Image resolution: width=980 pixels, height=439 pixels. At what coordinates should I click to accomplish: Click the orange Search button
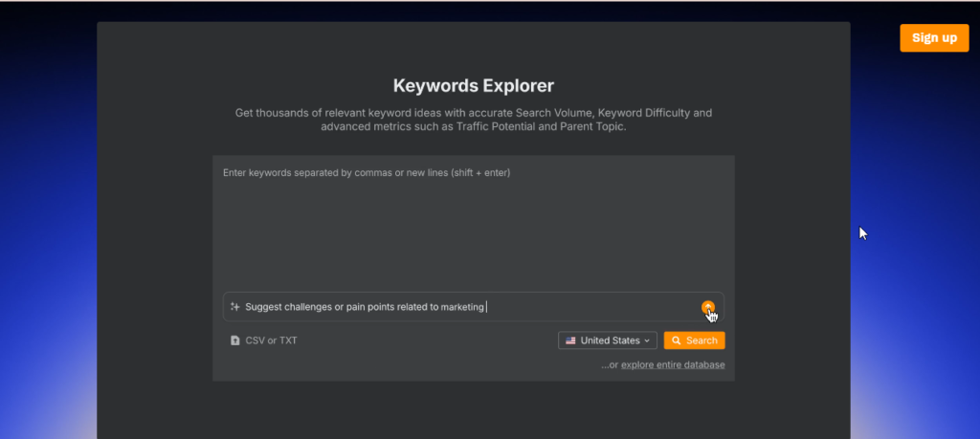pyautogui.click(x=695, y=340)
